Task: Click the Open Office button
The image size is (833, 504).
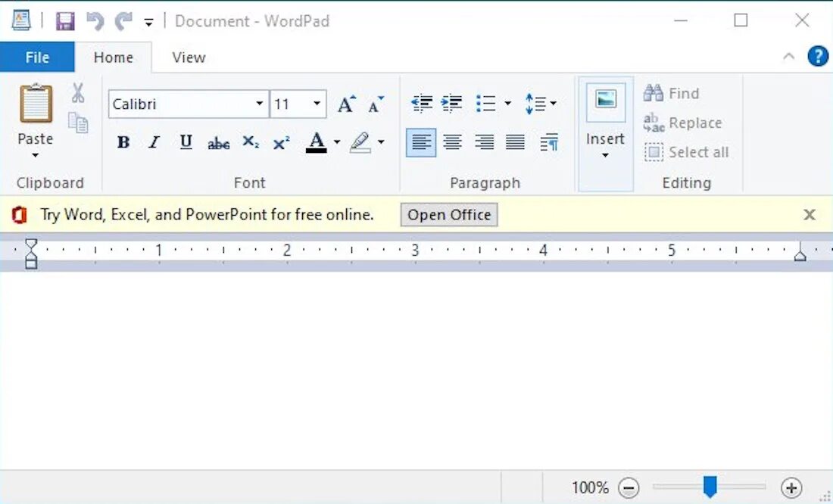Action: 449,215
